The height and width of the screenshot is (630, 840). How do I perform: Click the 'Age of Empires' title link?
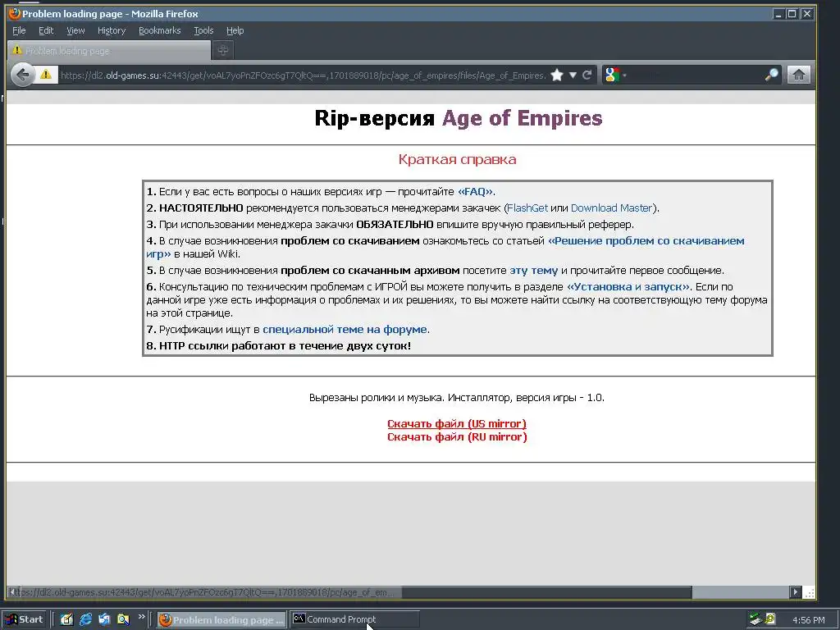tap(523, 118)
